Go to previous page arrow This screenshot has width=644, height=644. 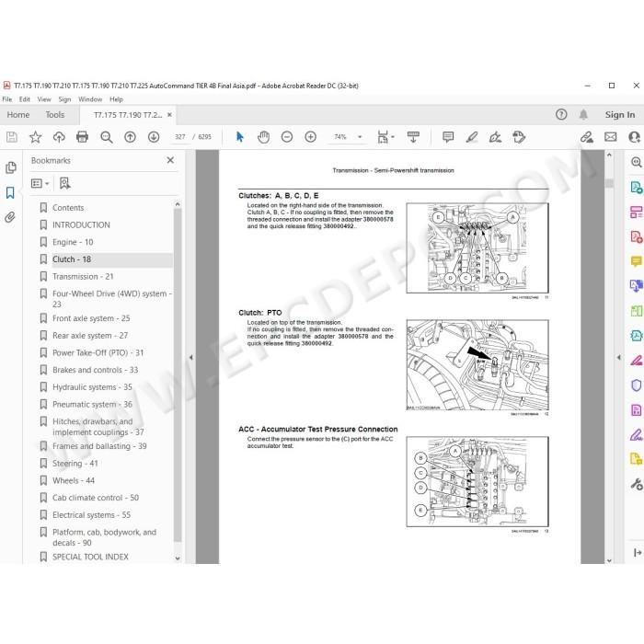tap(131, 137)
